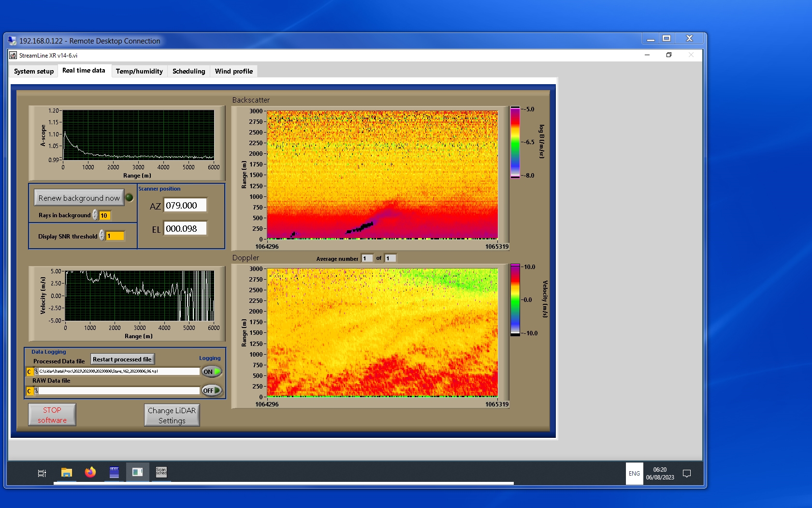Launch Firefox from the remote taskbar
Viewport: 812px width, 508px height.
(x=90, y=473)
